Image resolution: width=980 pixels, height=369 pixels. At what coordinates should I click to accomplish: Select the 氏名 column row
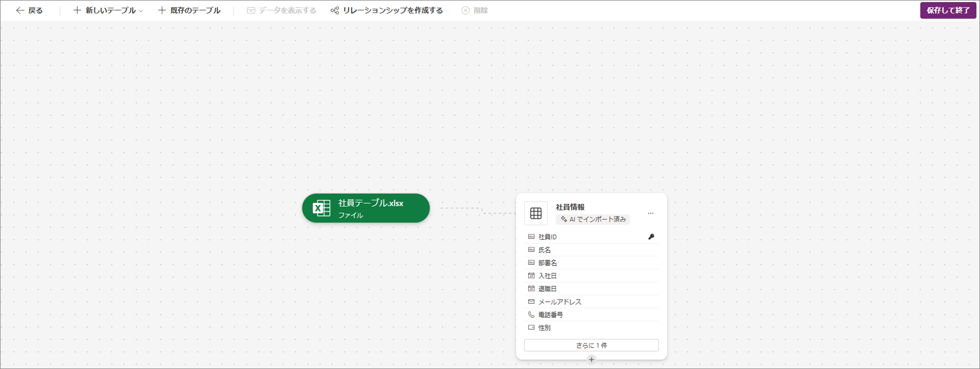coord(591,250)
